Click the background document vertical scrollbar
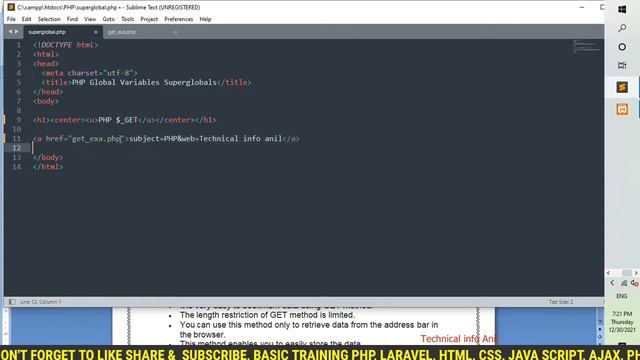This screenshot has height=360, width=640. tap(600, 327)
